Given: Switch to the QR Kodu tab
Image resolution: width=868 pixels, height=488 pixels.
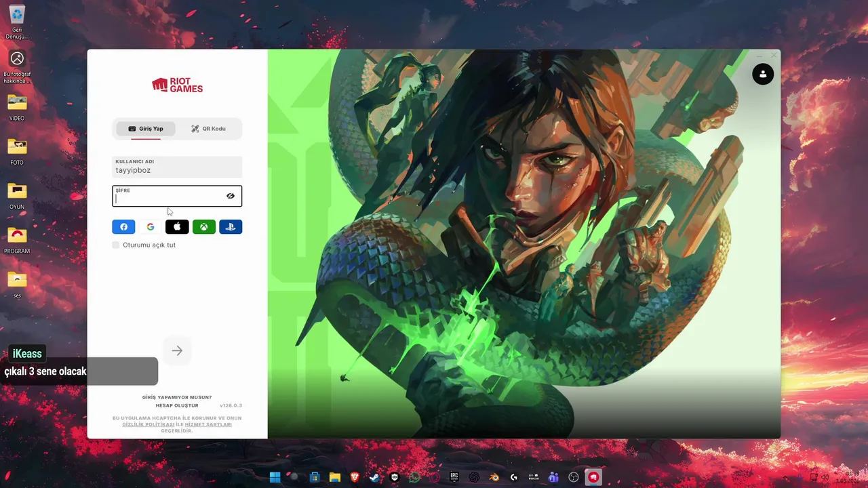Looking at the screenshot, I should click(208, 129).
